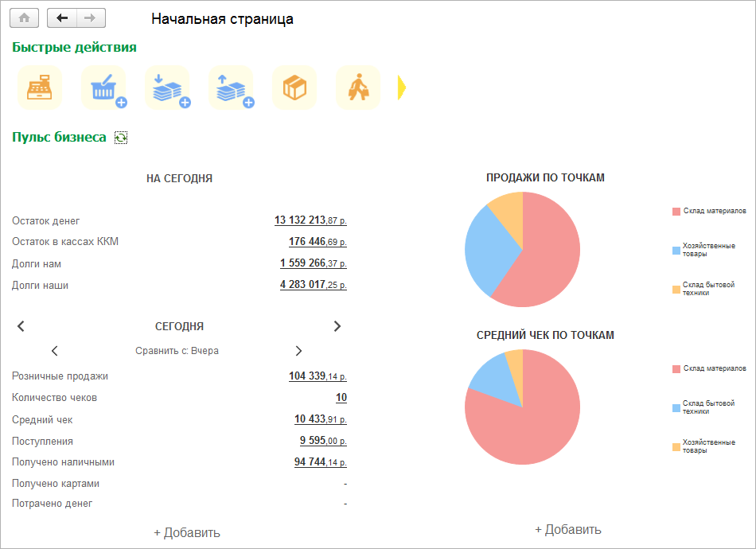Open Долги наши value 4 283 017,25

[x=314, y=284]
